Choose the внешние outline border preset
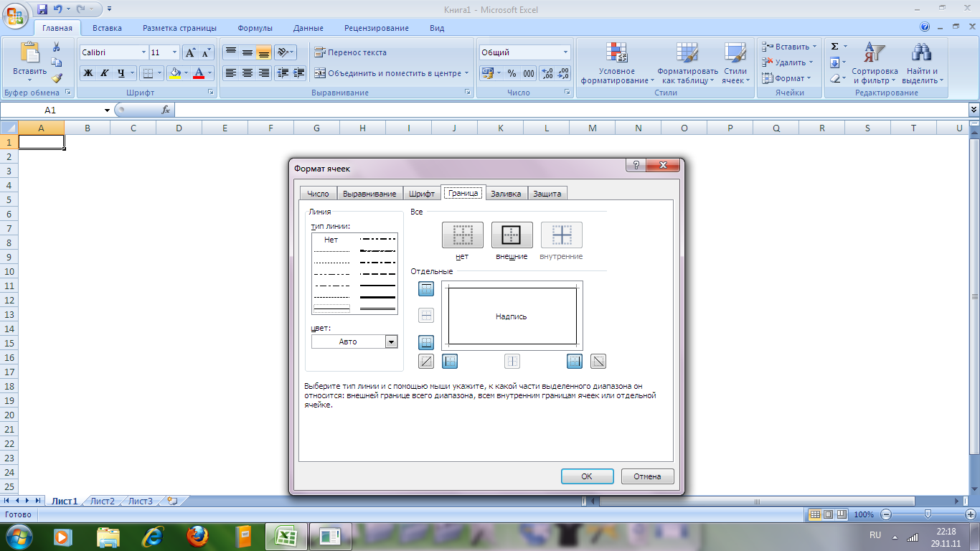 pyautogui.click(x=512, y=235)
